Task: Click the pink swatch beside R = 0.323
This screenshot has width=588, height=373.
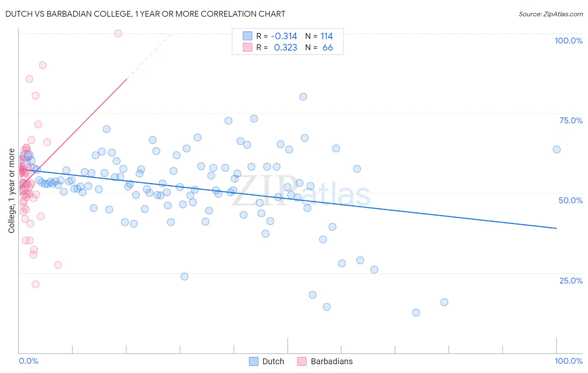Action: pyautogui.click(x=248, y=47)
